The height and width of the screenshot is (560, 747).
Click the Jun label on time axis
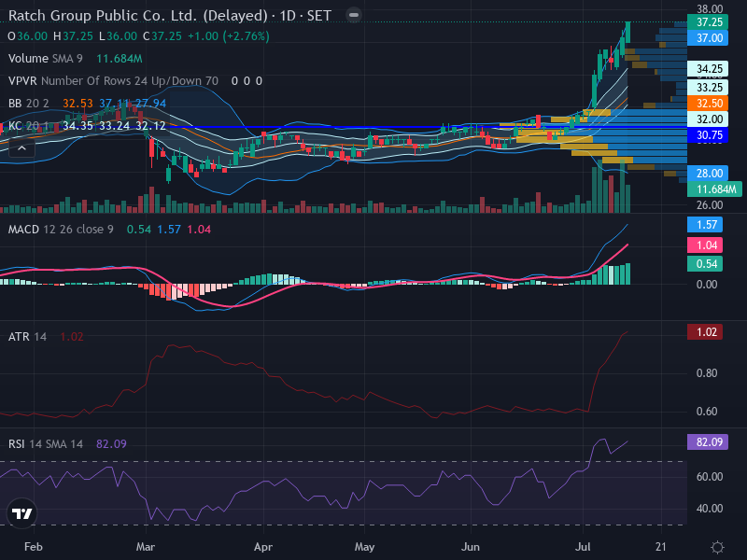(471, 547)
